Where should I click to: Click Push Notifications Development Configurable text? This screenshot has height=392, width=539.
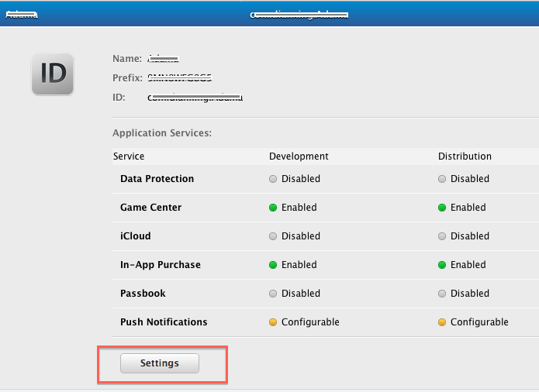[x=310, y=322]
